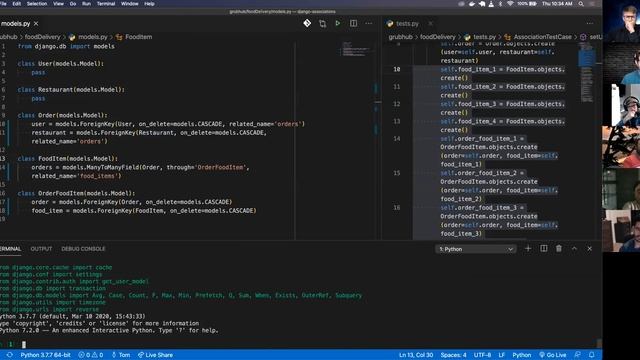Viewport: 640px width, 360px height.
Task: Click Ln 13, Col 30 cursor position
Action: click(x=416, y=355)
